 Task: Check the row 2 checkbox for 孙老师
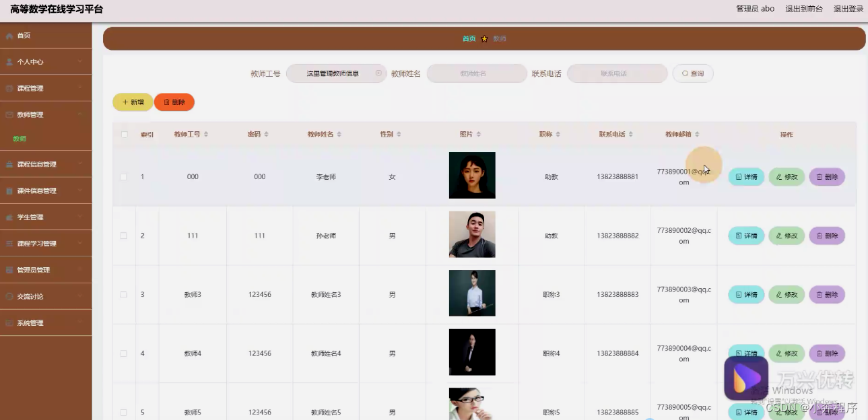pos(123,236)
